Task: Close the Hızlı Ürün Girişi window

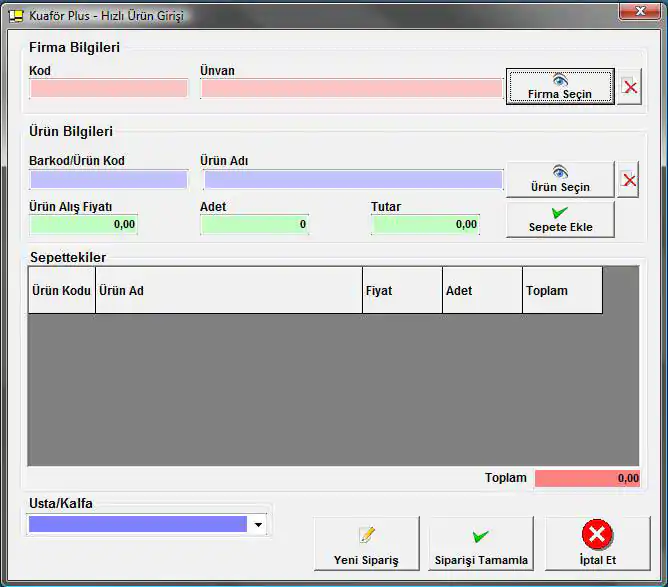Action: point(632,12)
